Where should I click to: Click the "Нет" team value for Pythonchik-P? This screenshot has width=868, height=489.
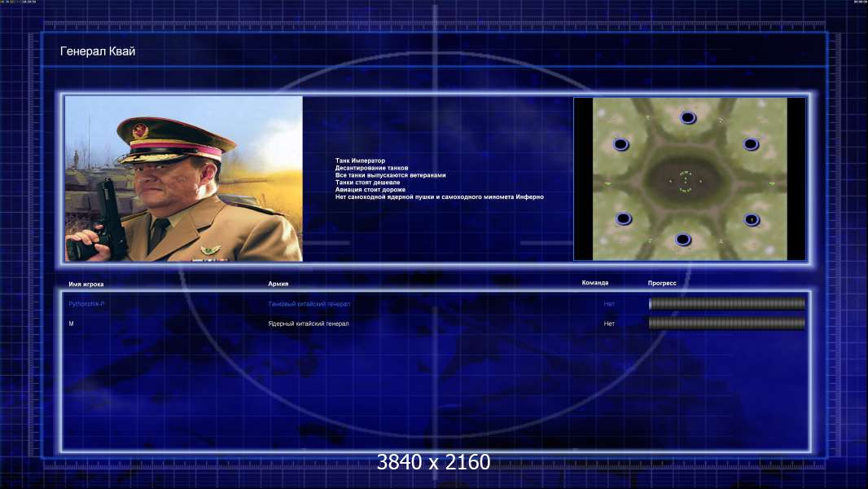click(609, 304)
